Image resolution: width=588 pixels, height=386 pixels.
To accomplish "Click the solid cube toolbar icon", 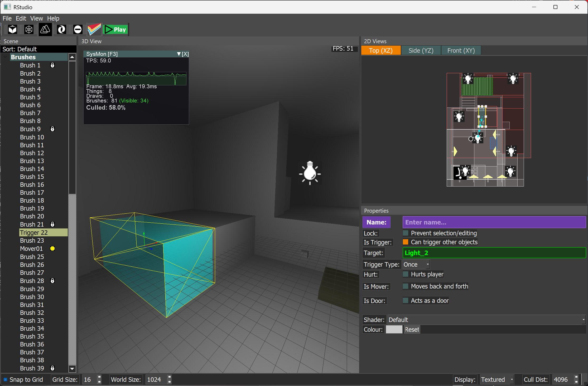I will [x=12, y=30].
